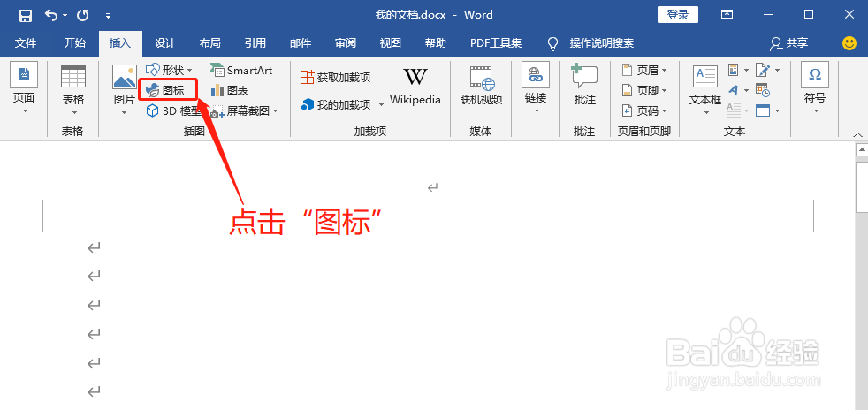Open the 形状 shapes gallery

tap(169, 71)
